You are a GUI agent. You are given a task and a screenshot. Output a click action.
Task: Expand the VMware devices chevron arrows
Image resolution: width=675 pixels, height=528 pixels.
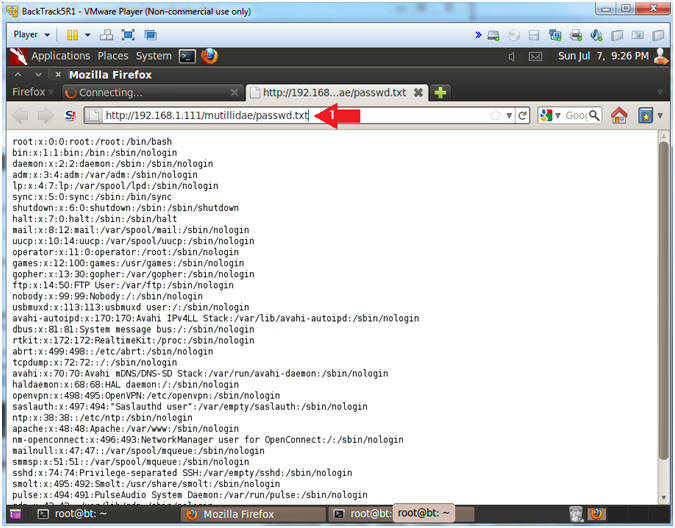478,35
